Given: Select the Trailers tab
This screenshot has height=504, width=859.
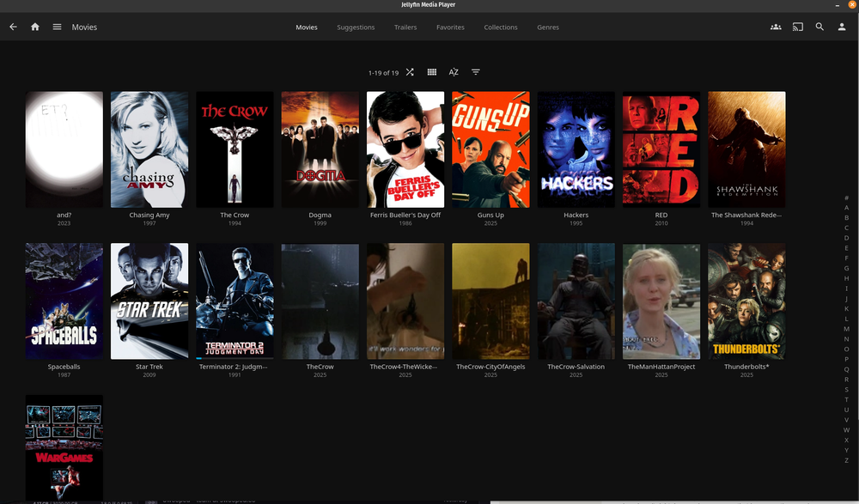Looking at the screenshot, I should point(405,27).
